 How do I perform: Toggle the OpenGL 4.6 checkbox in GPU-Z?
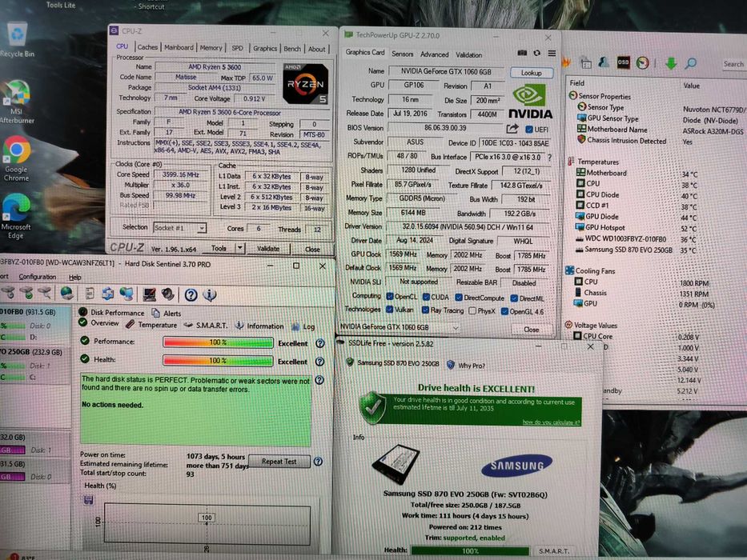(x=504, y=311)
